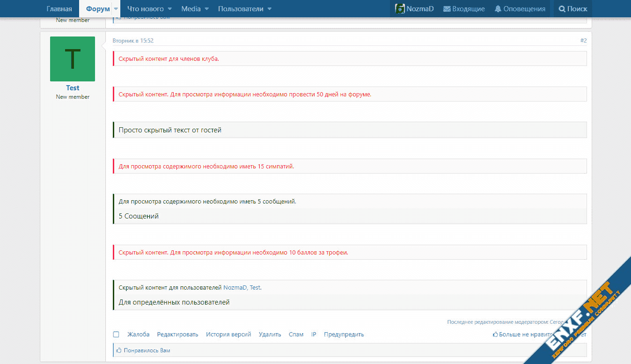The width and height of the screenshot is (631, 364).
Task: Open the #2 post permalink
Action: (x=583, y=41)
